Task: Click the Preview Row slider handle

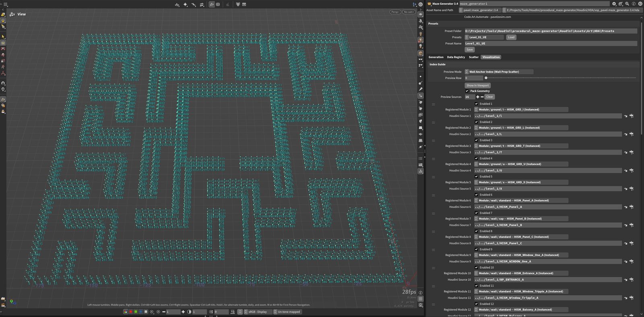Action: coord(486,78)
